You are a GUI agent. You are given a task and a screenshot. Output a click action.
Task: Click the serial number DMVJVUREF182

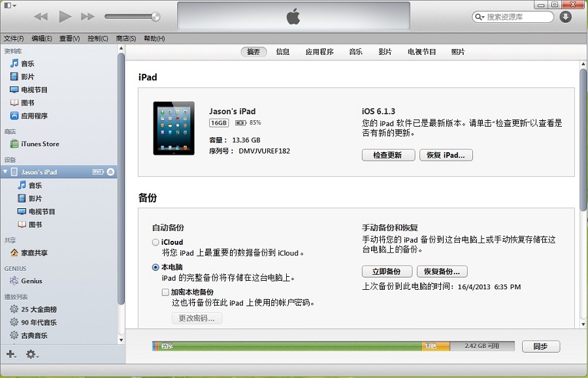265,151
